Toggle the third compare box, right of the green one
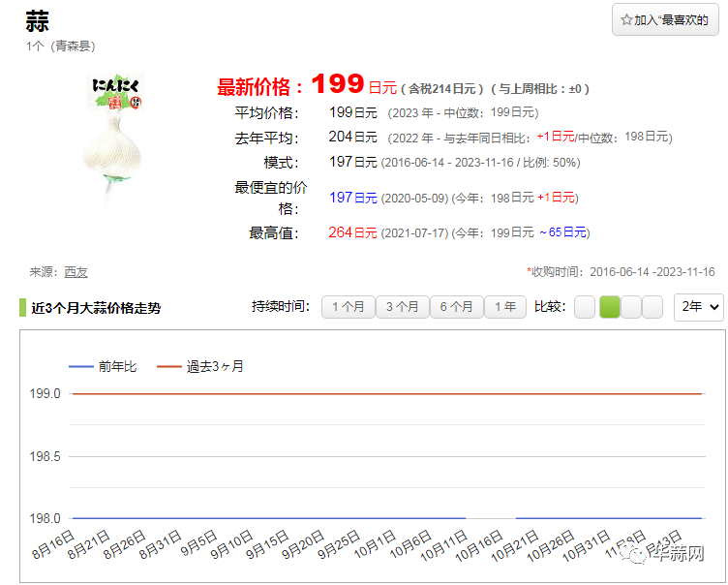This screenshot has width=728, height=585. (x=631, y=307)
